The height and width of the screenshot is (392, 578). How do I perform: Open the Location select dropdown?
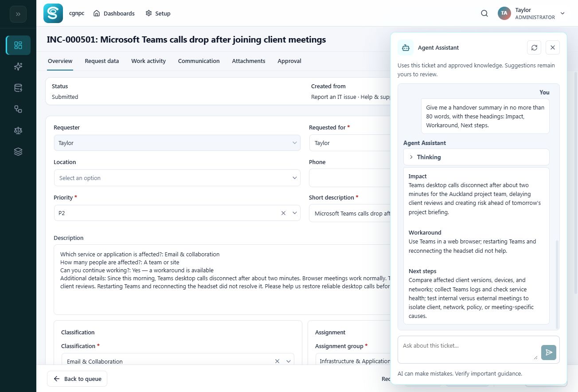pyautogui.click(x=177, y=178)
